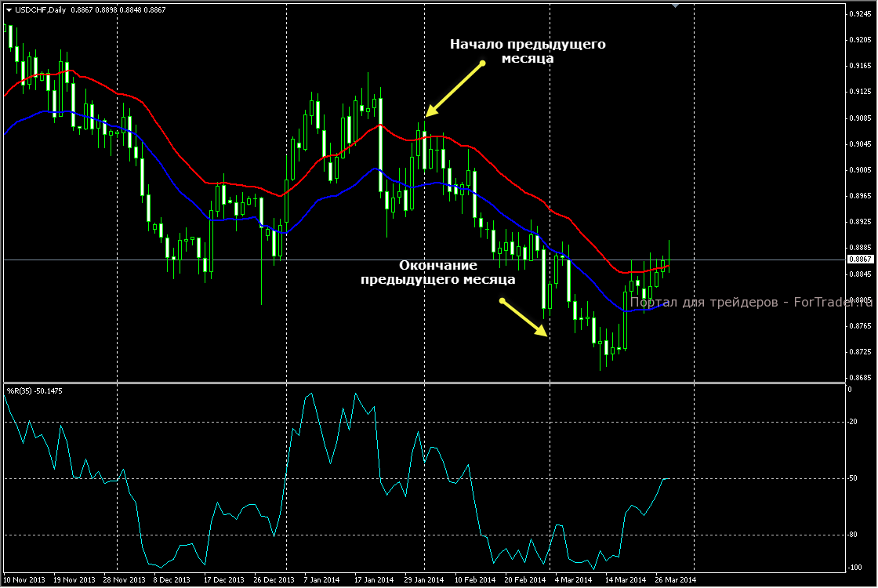Click the 10 Feb 2014 date label

pos(475,579)
